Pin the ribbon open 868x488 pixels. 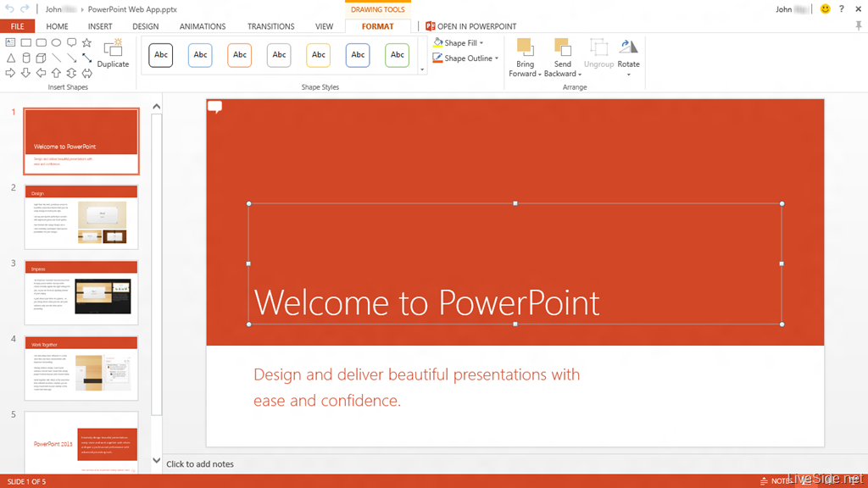click(859, 26)
